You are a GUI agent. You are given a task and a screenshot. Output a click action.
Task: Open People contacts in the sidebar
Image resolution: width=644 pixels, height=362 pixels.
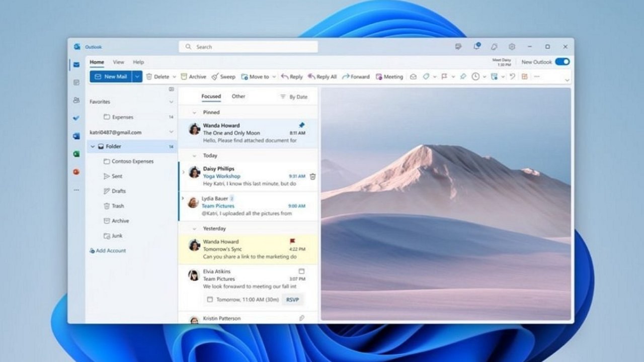click(76, 100)
